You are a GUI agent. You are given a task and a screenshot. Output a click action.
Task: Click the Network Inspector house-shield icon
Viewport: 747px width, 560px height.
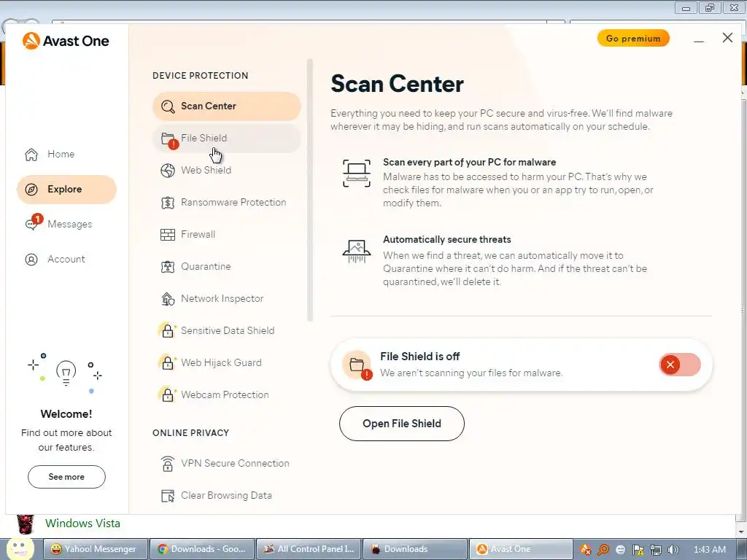tap(168, 299)
